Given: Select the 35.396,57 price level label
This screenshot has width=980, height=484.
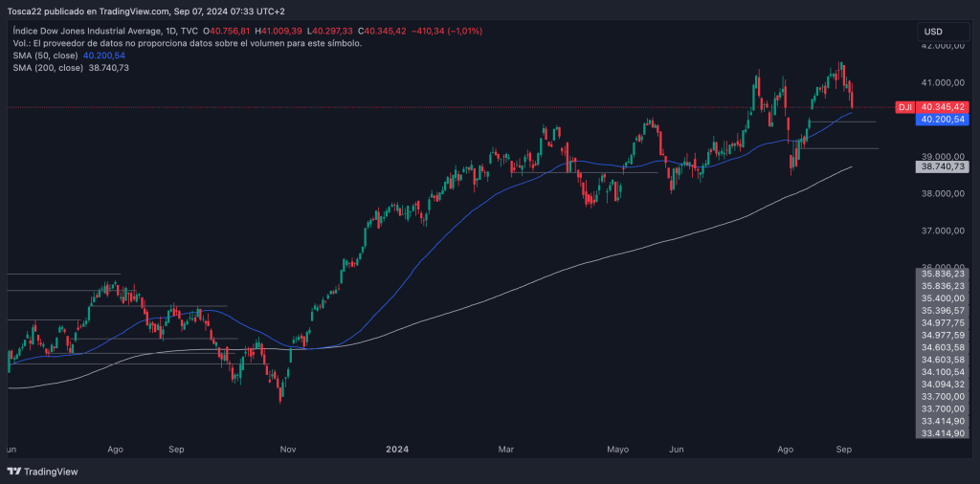Looking at the screenshot, I should [x=944, y=310].
